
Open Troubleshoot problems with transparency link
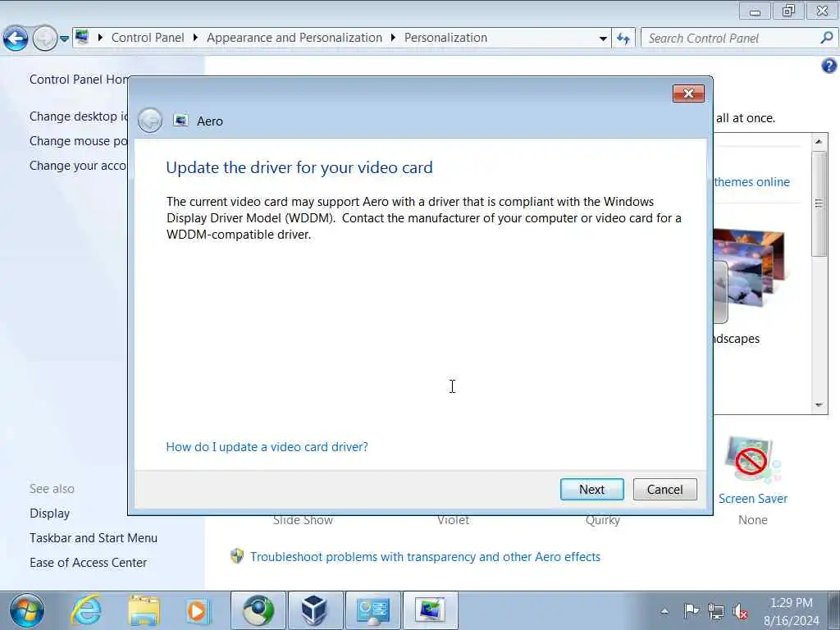click(426, 557)
